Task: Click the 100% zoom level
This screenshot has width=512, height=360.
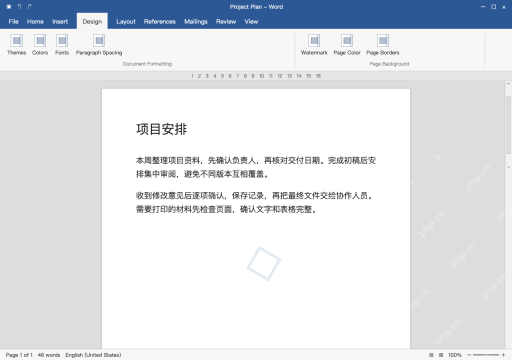Action: click(x=455, y=355)
